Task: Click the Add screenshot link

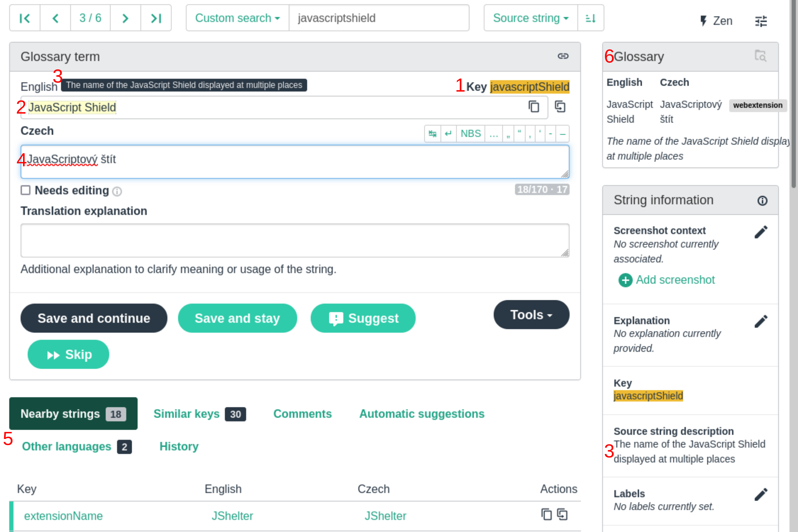Action: (x=666, y=280)
